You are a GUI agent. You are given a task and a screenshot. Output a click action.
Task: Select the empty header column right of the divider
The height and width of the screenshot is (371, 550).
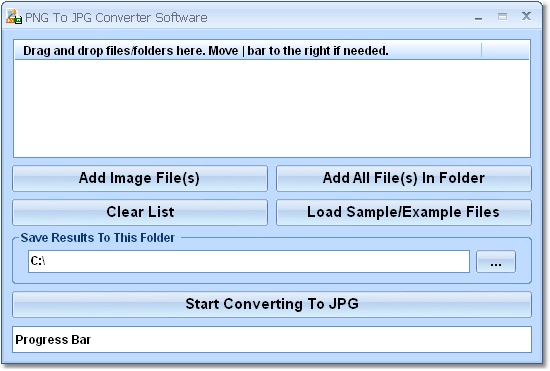coord(505,50)
